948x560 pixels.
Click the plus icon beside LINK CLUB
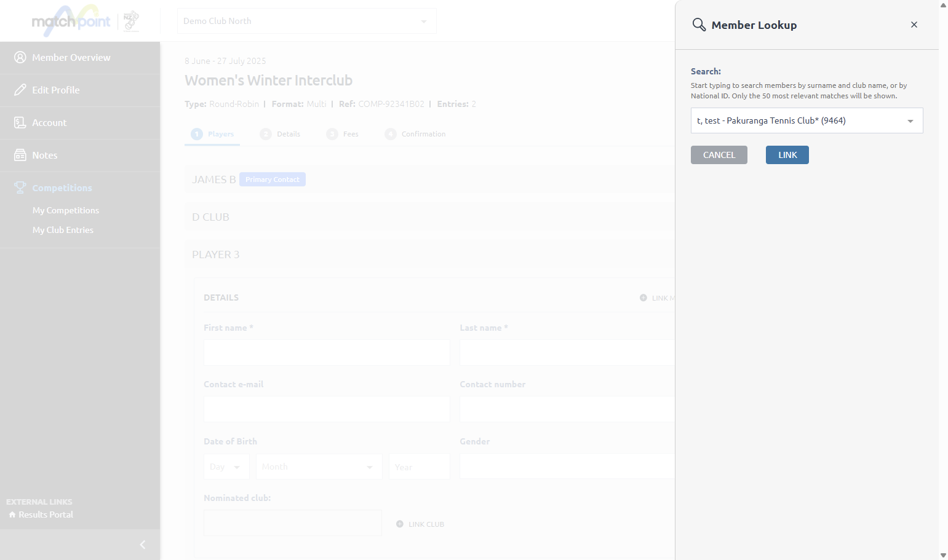click(400, 524)
